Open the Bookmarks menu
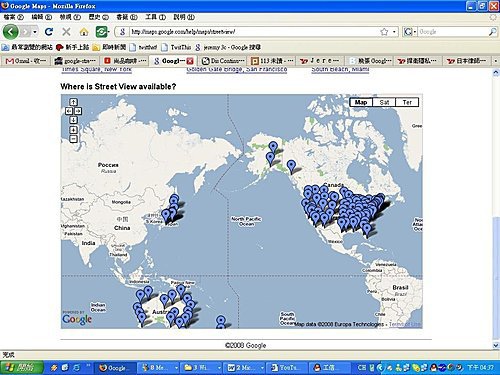Image resolution: width=500 pixels, height=375 pixels. tap(127, 17)
